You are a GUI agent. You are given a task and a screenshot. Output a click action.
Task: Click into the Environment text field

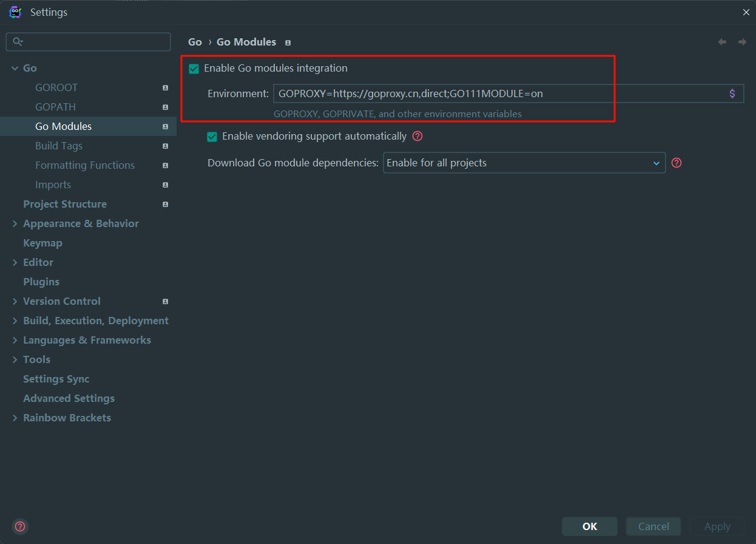(498, 93)
